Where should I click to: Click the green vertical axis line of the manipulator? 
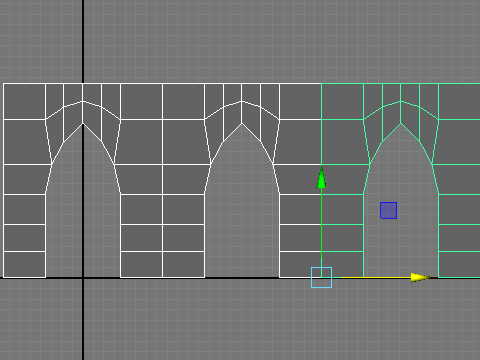click(x=321, y=228)
